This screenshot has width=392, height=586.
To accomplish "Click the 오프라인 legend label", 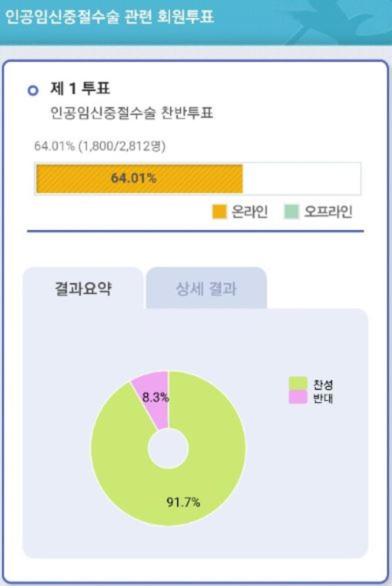I will [x=328, y=212].
